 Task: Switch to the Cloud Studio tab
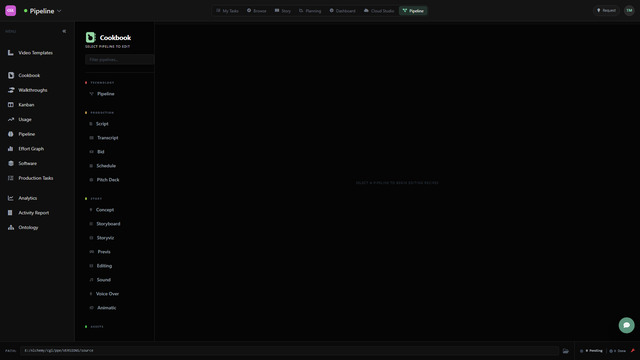[x=379, y=11]
